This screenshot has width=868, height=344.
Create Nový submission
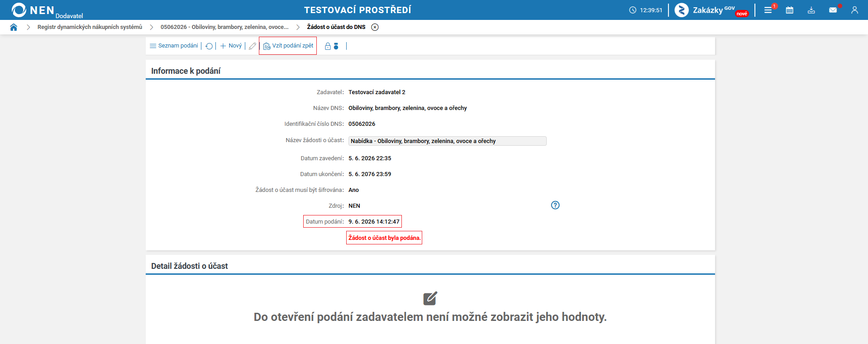[231, 46]
